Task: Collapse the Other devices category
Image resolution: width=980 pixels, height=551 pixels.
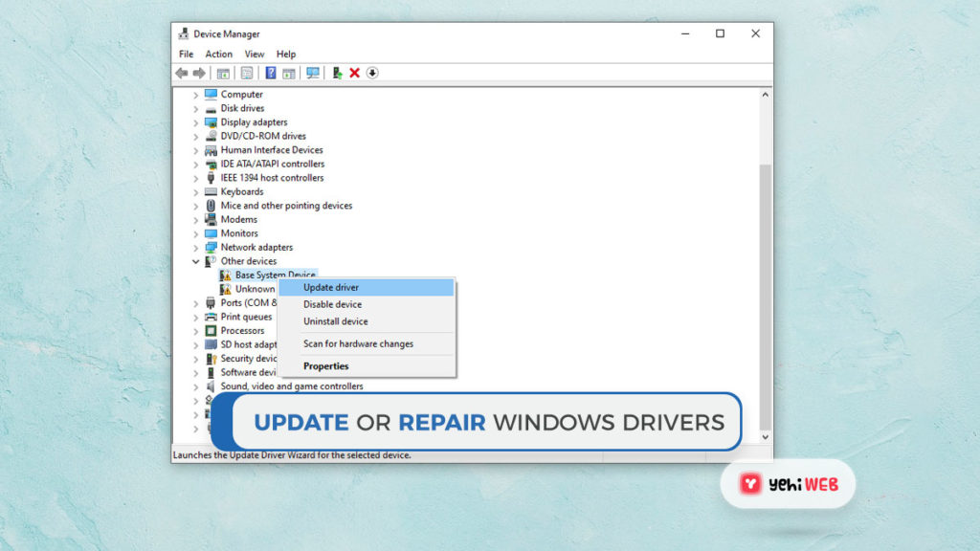Action: 196,261
